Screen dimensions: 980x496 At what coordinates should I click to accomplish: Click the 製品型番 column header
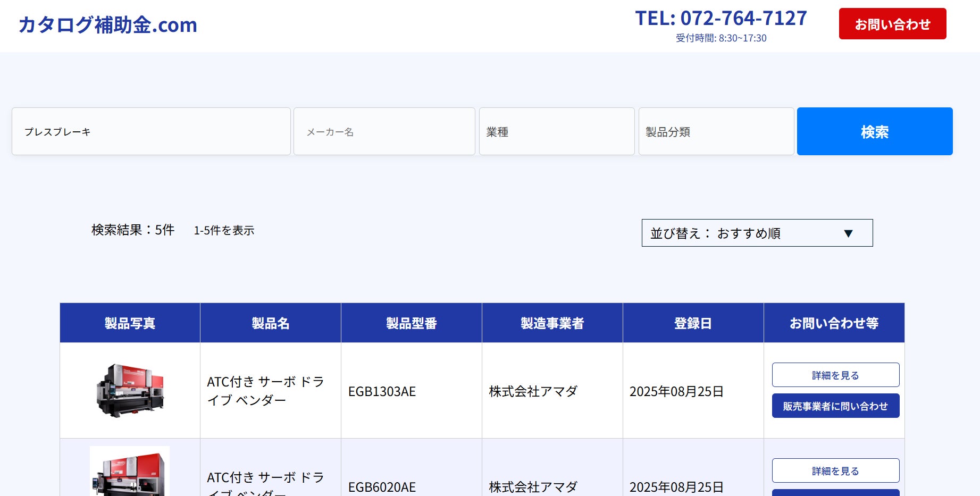click(412, 323)
